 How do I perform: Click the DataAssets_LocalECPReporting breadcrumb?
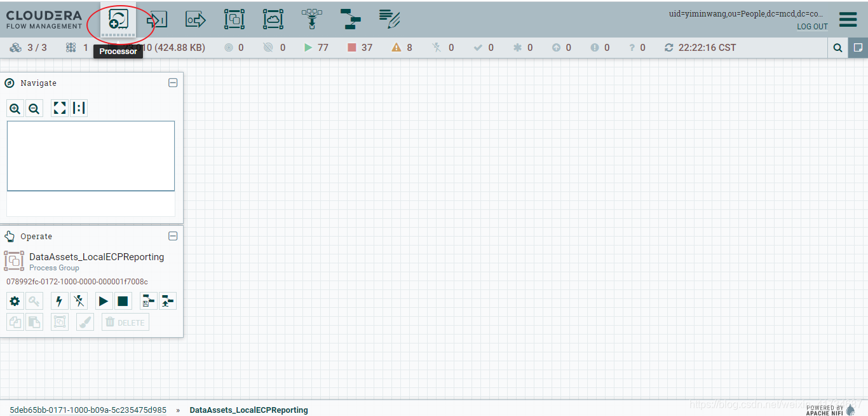(x=248, y=410)
